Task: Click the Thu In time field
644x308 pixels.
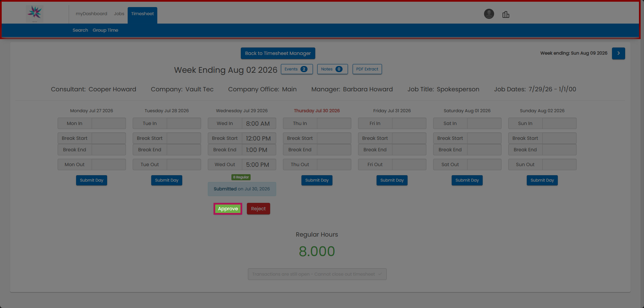Action: tap(334, 123)
